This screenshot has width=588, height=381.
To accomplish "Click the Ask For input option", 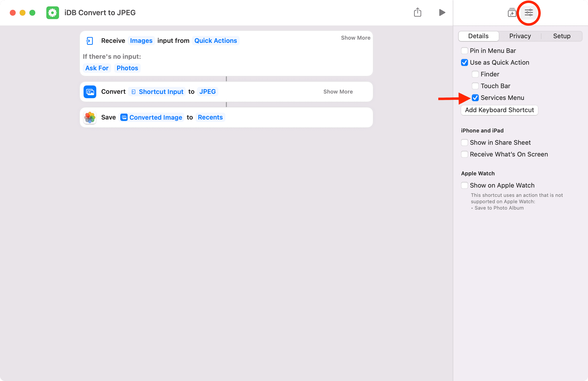I will [97, 68].
